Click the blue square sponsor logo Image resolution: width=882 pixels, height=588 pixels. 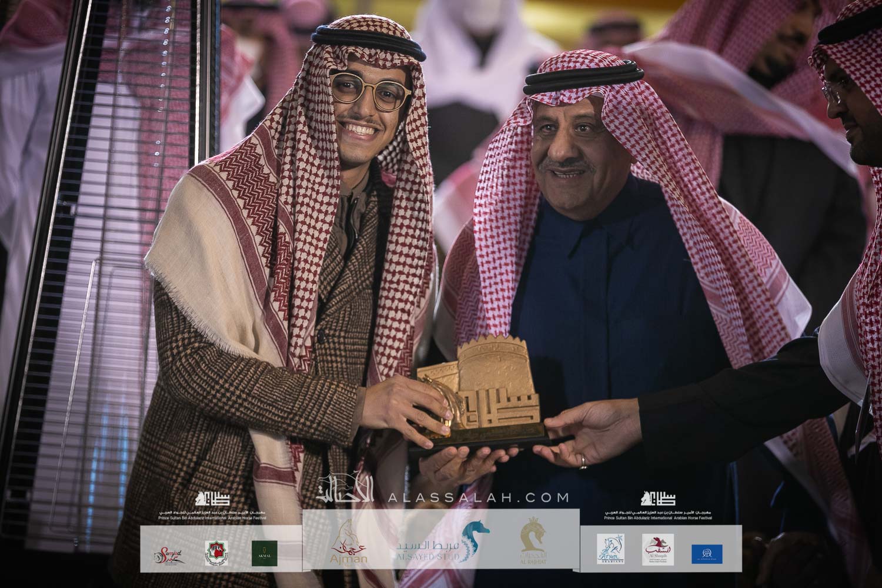click(707, 553)
